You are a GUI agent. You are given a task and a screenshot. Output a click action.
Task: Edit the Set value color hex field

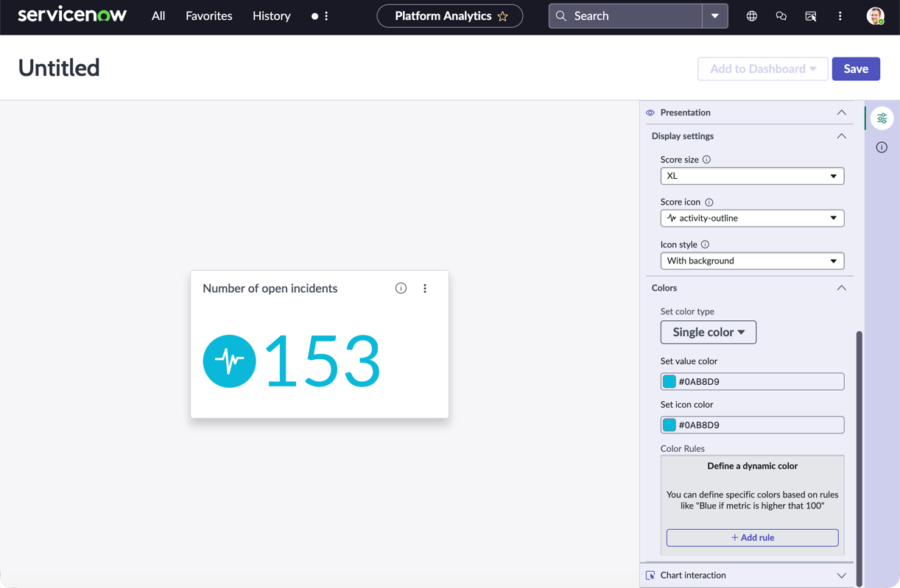tap(752, 381)
